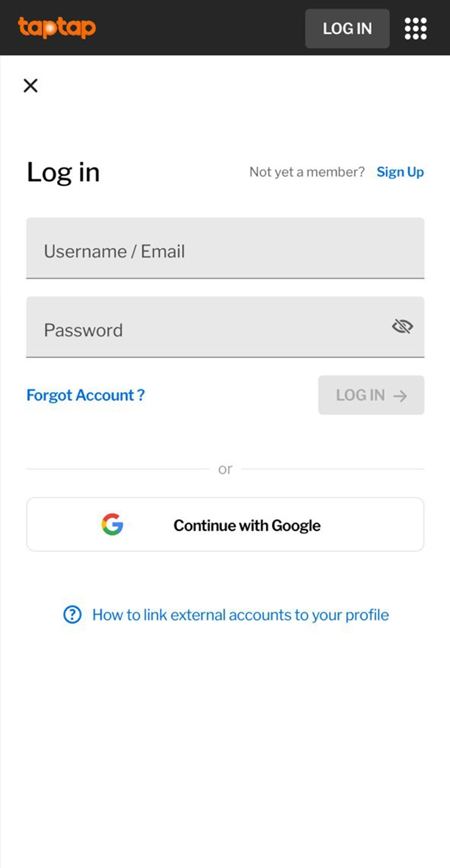Click the "or" divider text
This screenshot has height=868, width=450.
point(225,469)
